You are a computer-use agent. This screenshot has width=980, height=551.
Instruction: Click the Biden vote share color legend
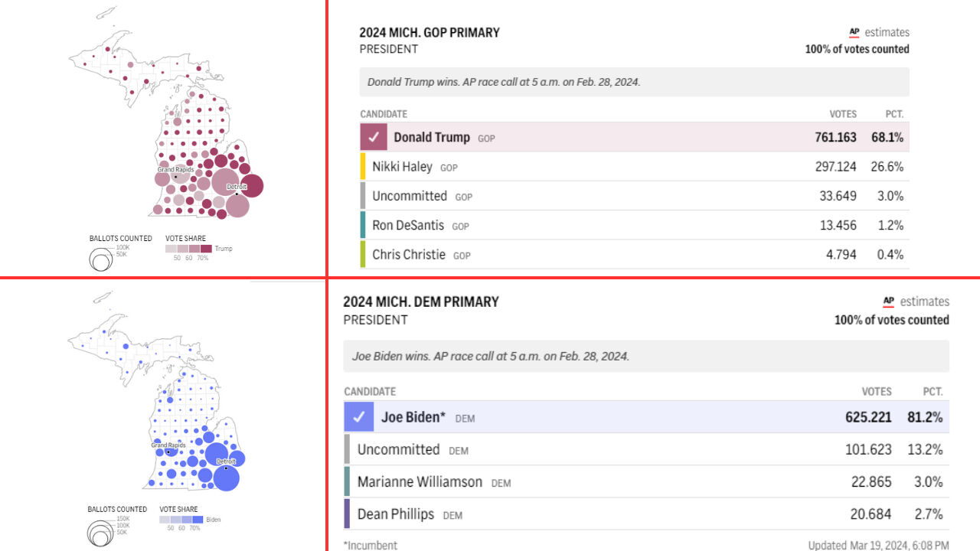(181, 520)
